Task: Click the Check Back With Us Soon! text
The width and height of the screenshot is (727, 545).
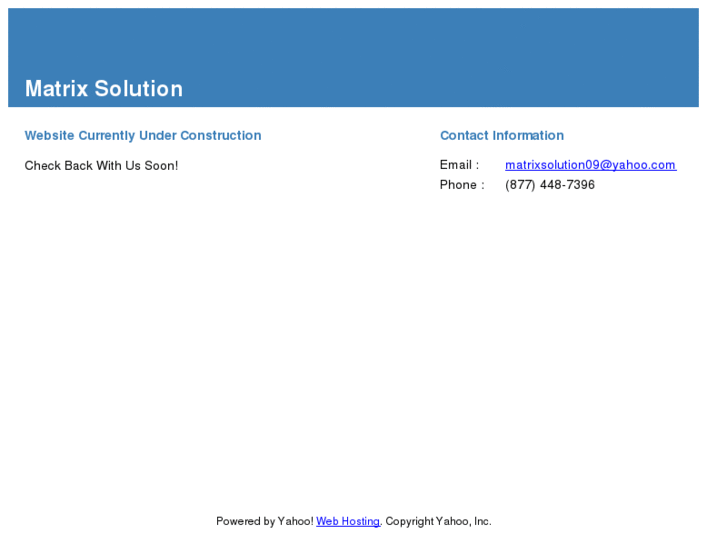Action: click(x=101, y=166)
